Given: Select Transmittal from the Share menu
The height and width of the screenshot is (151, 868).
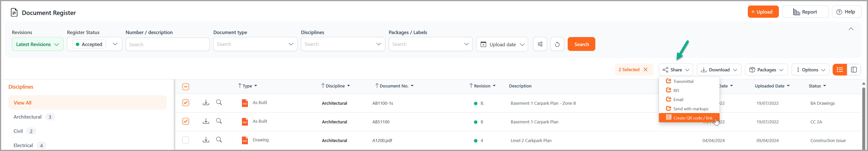Looking at the screenshot, I should (x=683, y=81).
